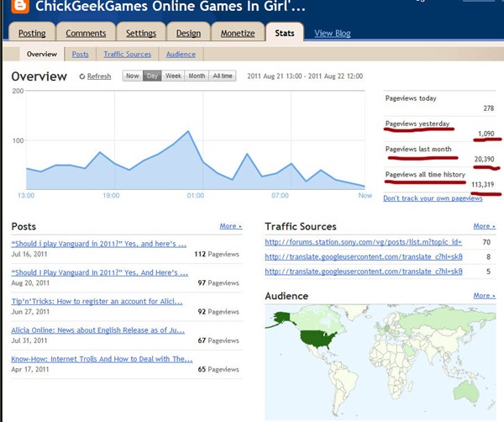Switch to the Settings tab
The image size is (504, 422).
[140, 34]
